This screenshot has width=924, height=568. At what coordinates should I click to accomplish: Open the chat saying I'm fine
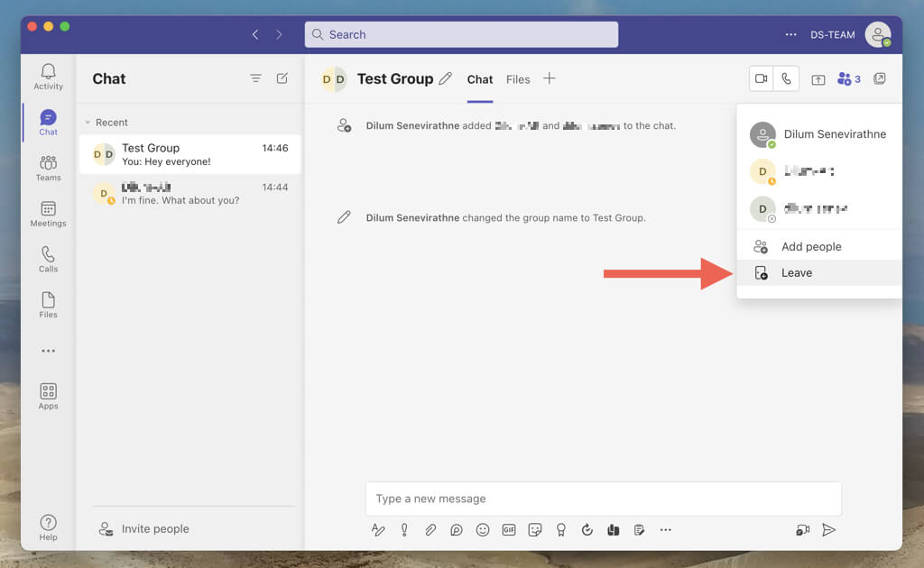(190, 194)
